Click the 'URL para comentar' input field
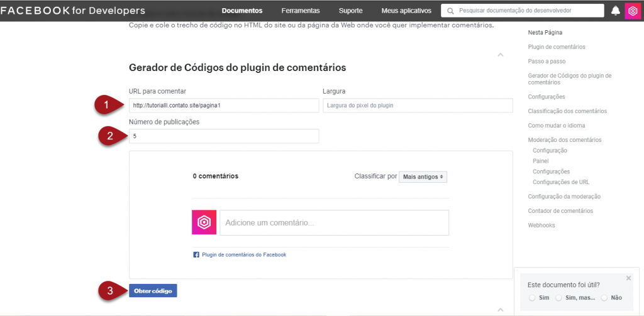Viewport: 644px width, 316px height. 224,106
